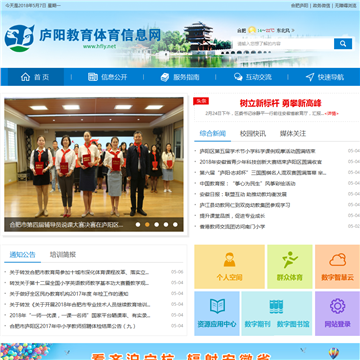Image resolution: width=360 pixels, height=360 pixels.
Task: Open the 无障碍浏览 top bar link
Action: (x=346, y=6)
